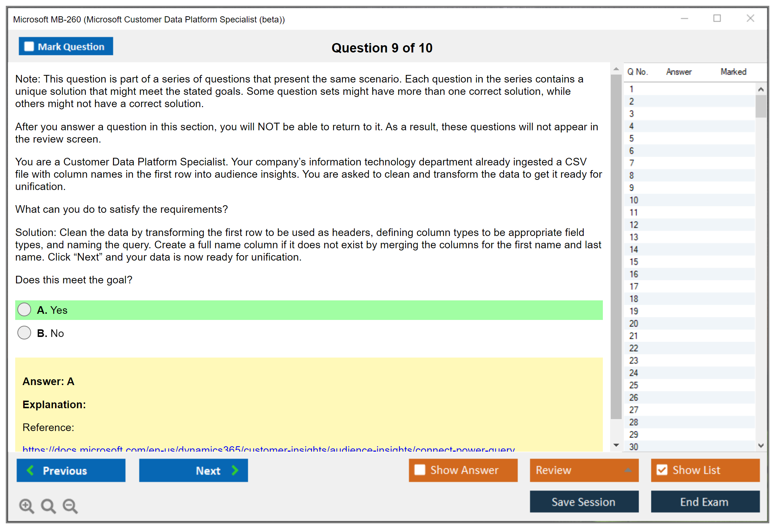Select answer option B. No

(x=24, y=333)
